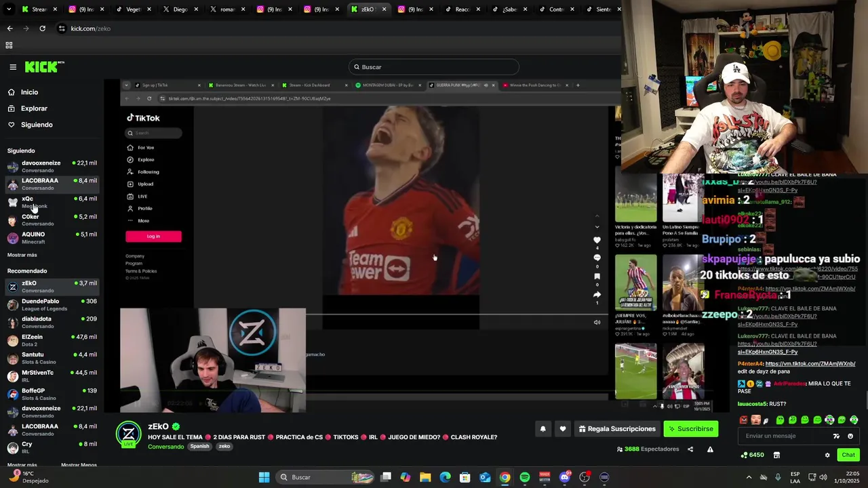Close the active zEkO browser tab
This screenshot has height=488, width=868.
pyautogui.click(x=384, y=9)
